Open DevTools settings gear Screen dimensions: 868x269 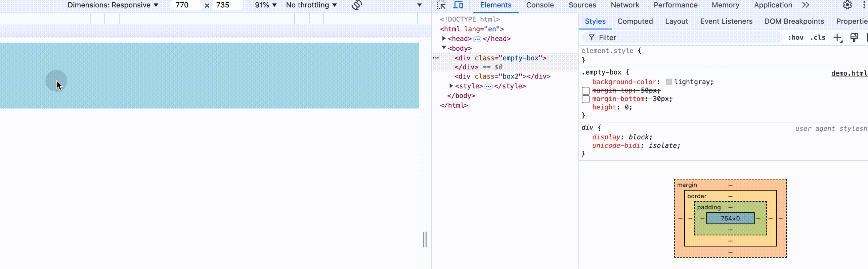click(848, 5)
